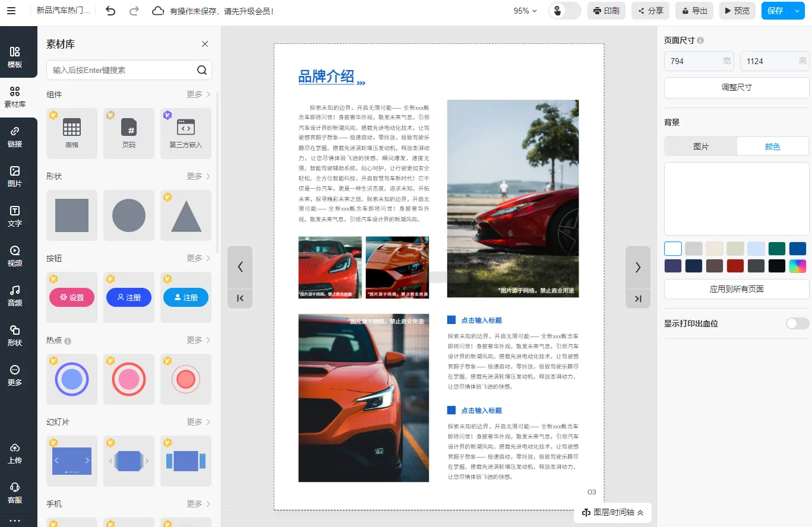Select the teal green background swatch
Image resolution: width=812 pixels, height=527 pixels.
click(777, 249)
